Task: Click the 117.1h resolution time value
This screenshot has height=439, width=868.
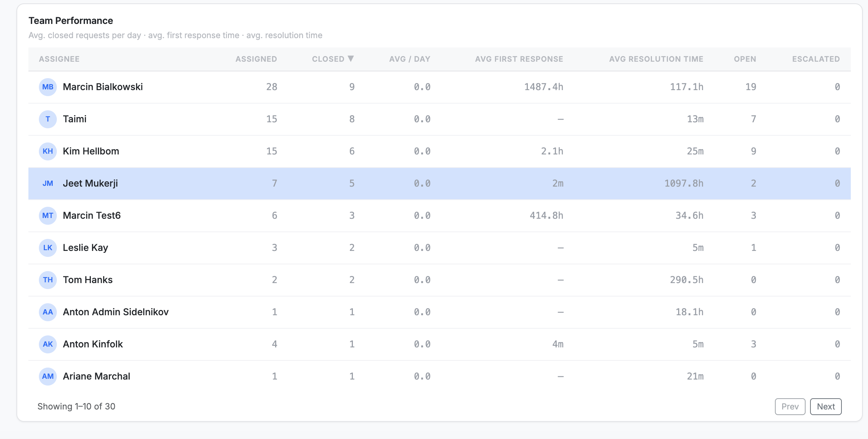Action: [x=686, y=87]
